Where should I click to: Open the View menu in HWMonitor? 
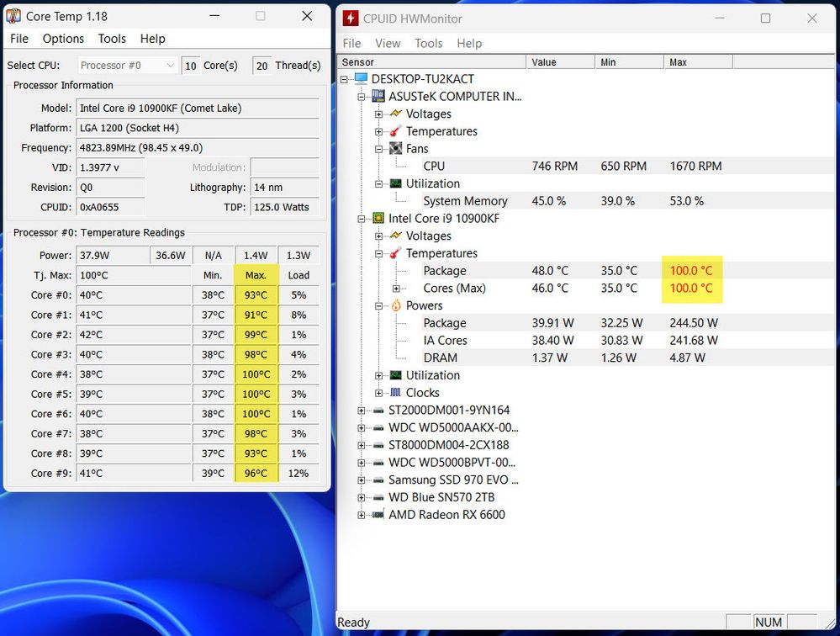(x=388, y=44)
